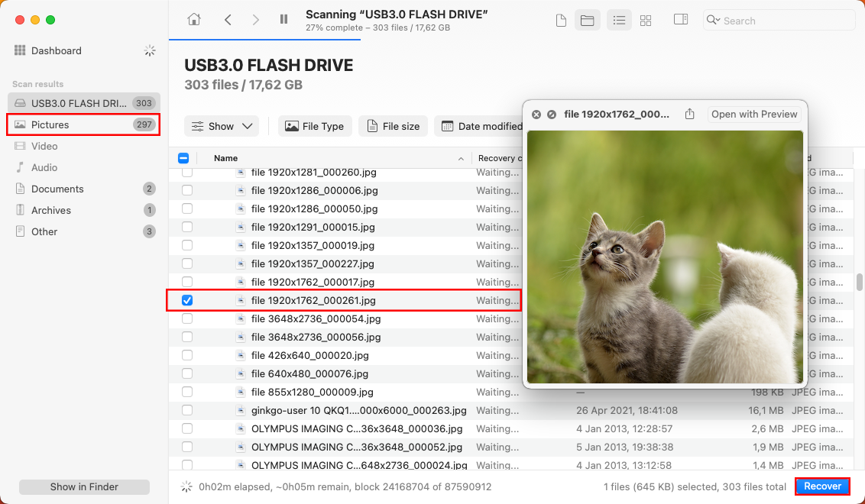Open the Show filter dropdown
This screenshot has width=865, height=504.
[221, 126]
